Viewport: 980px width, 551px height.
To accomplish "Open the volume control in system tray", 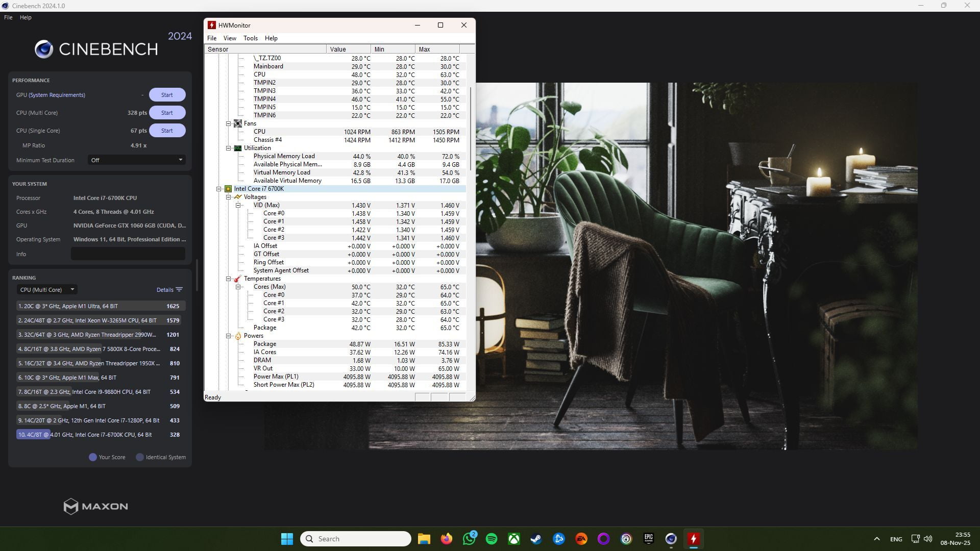I will pyautogui.click(x=928, y=539).
